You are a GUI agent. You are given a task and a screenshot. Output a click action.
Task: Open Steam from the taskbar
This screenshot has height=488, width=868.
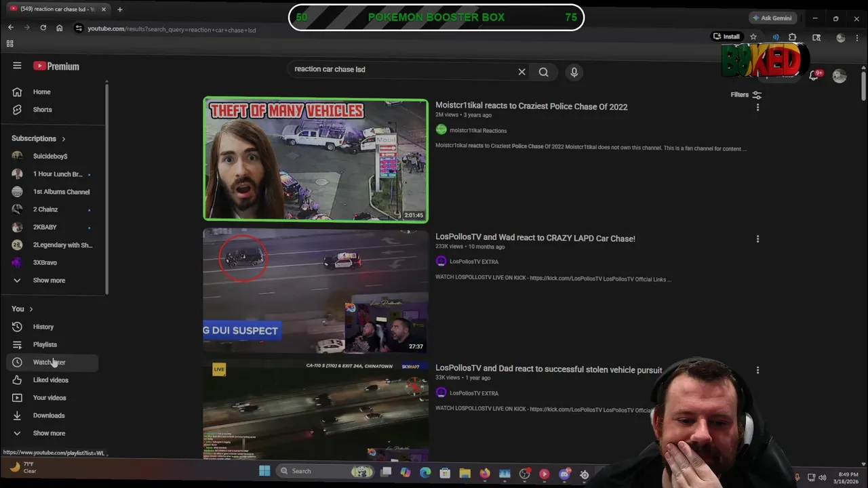tap(584, 474)
